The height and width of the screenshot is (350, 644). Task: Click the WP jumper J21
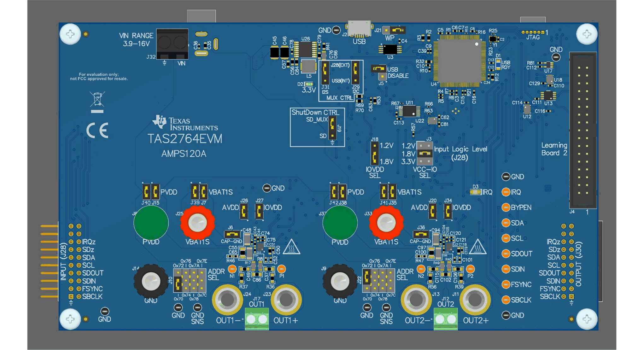click(394, 30)
